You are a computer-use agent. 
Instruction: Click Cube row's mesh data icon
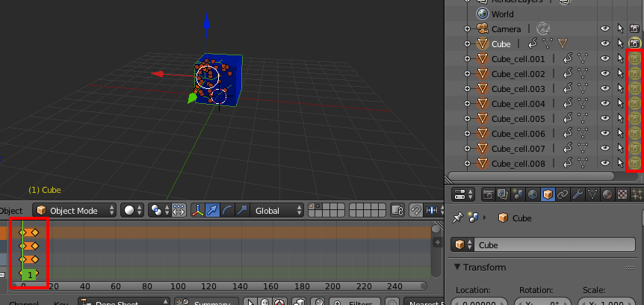coord(548,43)
